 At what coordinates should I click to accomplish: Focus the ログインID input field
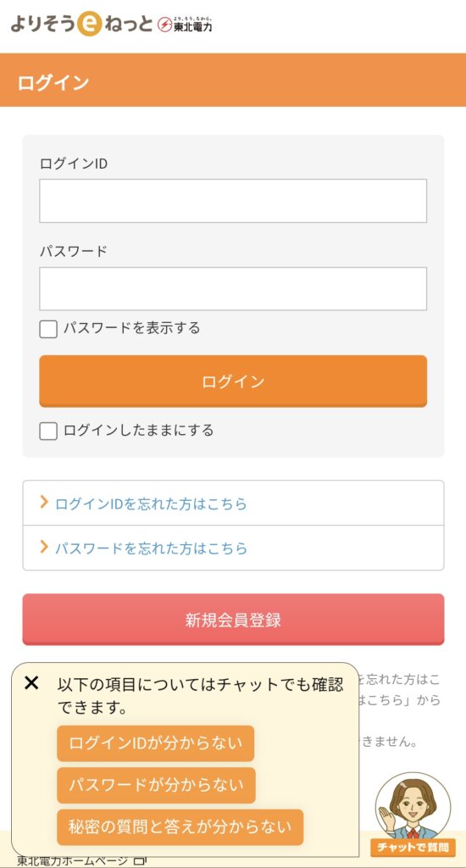coord(233,201)
